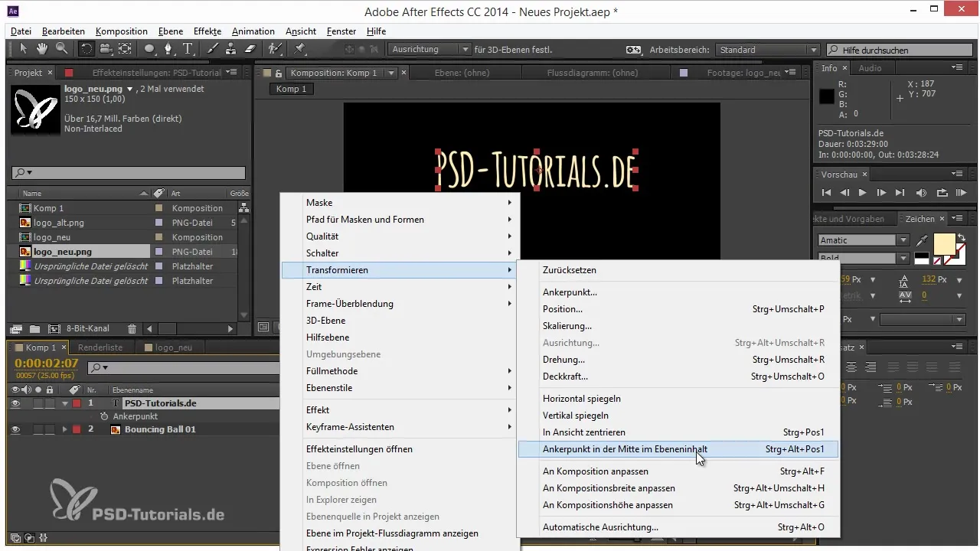980x551 pixels.
Task: Select the Ellipse shape tool
Action: coord(150,49)
